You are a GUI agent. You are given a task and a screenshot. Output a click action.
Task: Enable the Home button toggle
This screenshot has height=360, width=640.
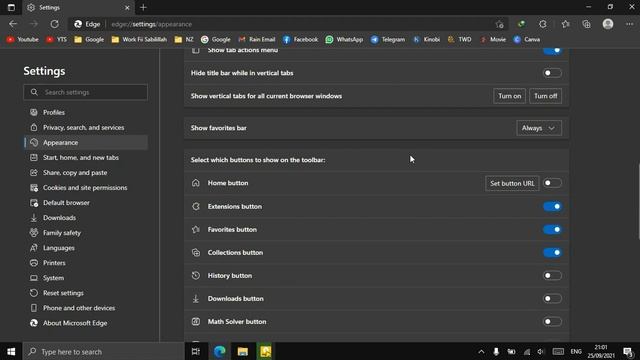552,183
